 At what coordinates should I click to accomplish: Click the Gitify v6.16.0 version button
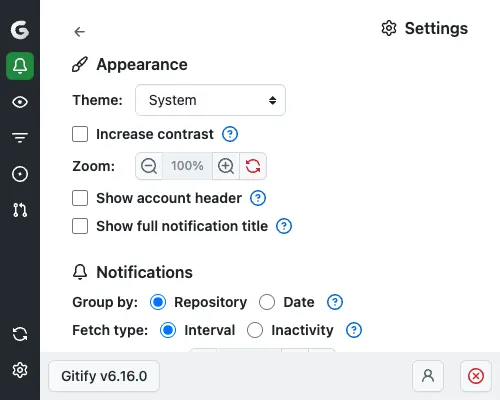(x=104, y=376)
